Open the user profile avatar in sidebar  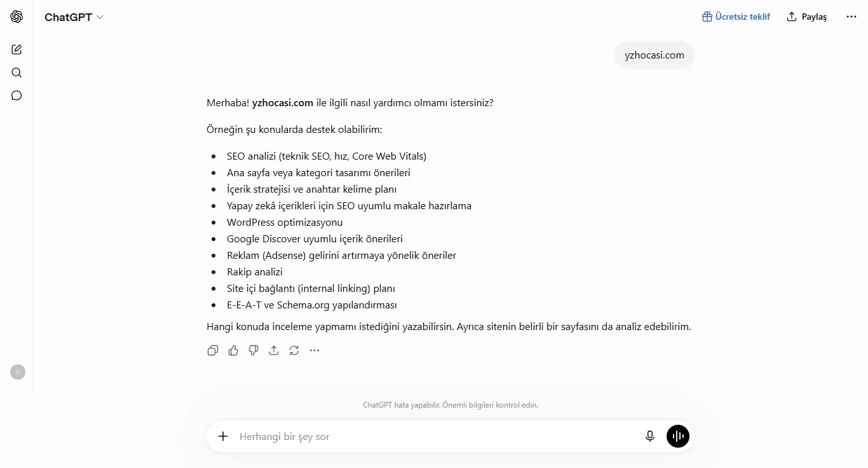pos(18,372)
